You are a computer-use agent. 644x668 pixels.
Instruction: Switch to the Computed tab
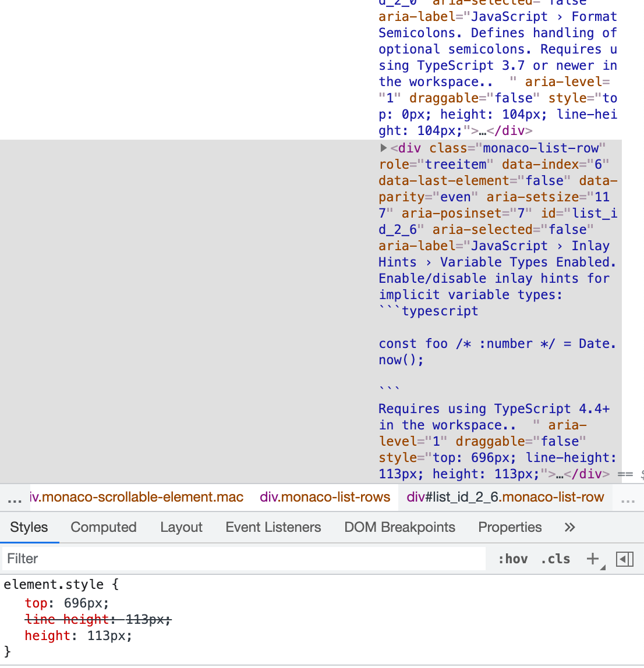[x=103, y=527]
